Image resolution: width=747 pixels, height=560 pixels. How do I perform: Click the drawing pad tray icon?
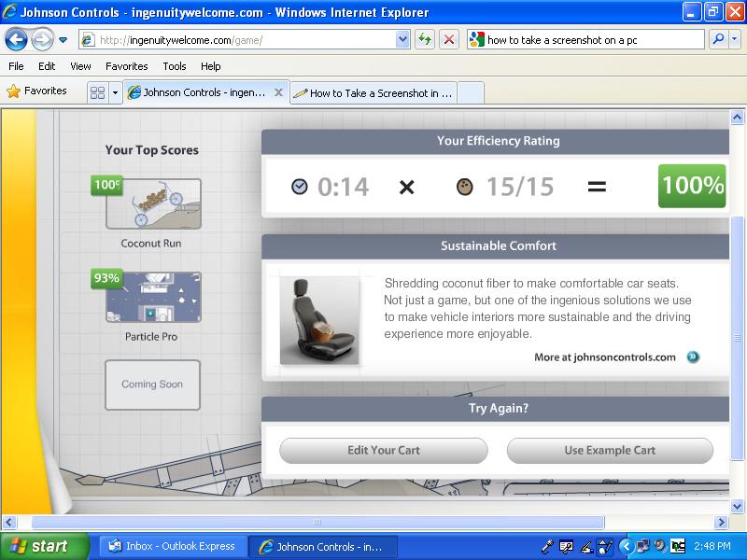(605, 546)
